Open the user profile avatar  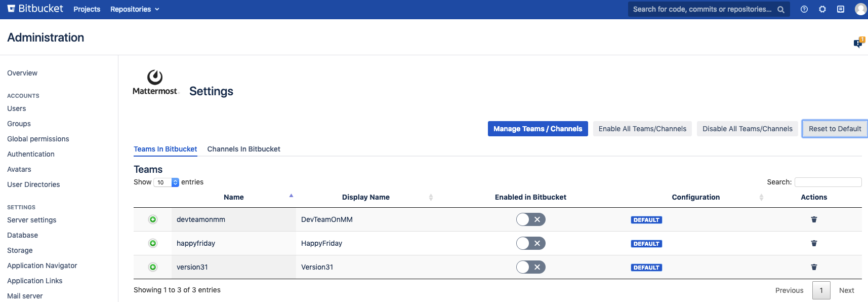pos(860,9)
